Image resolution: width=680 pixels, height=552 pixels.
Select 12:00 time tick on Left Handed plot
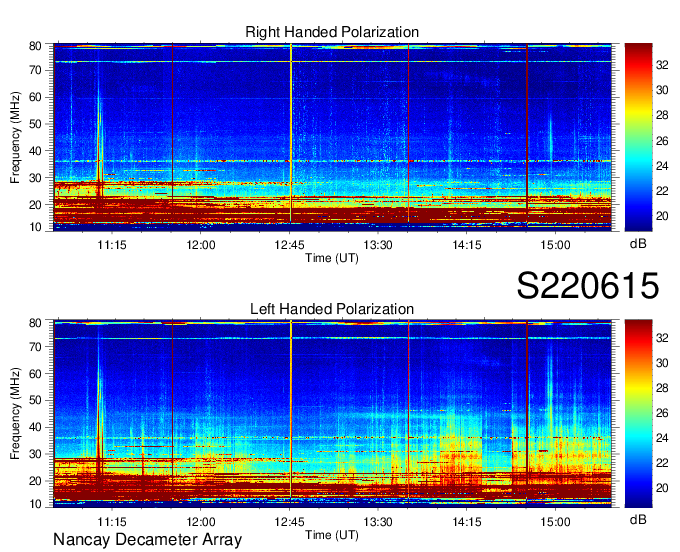201,522
